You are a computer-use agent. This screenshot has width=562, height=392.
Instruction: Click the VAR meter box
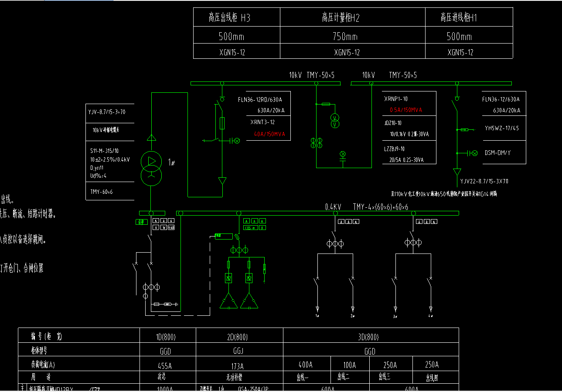pyautogui.click(x=171, y=227)
